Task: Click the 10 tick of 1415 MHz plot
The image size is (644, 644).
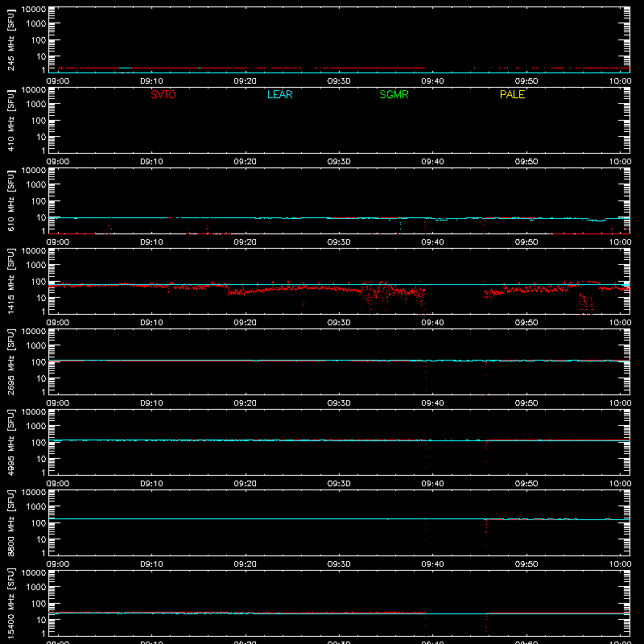Action: click(x=41, y=298)
